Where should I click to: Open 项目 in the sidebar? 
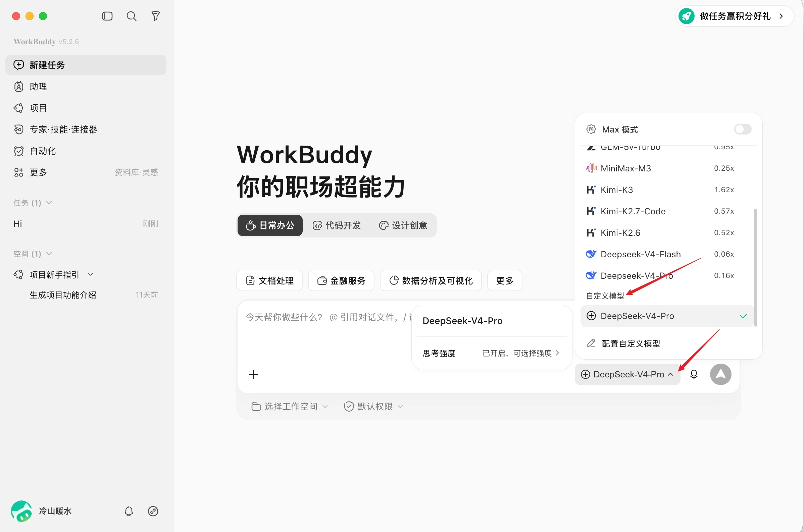[86, 108]
